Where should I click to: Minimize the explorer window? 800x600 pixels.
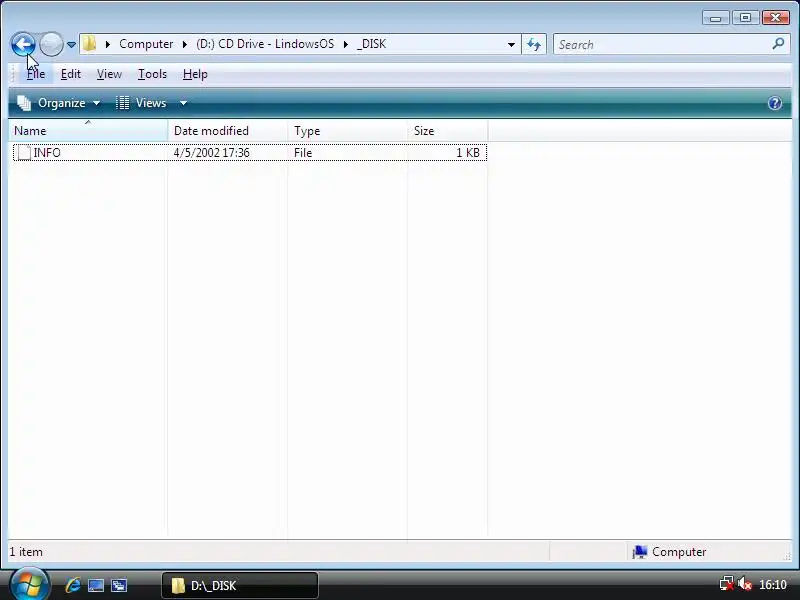click(715, 18)
